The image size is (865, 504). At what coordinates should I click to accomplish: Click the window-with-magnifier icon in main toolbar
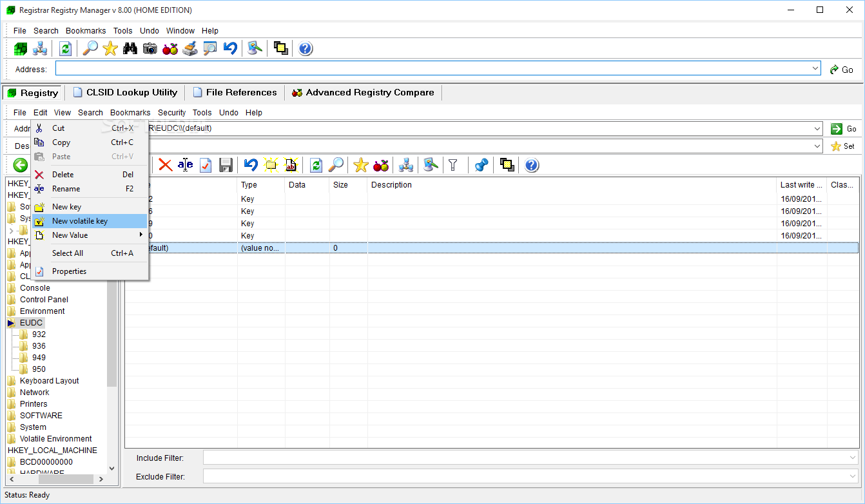coord(209,48)
